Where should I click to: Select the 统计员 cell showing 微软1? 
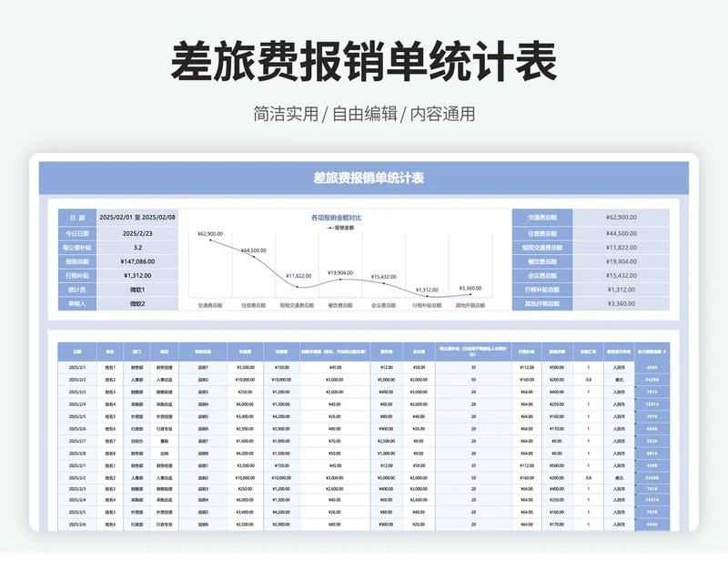pyautogui.click(x=137, y=289)
